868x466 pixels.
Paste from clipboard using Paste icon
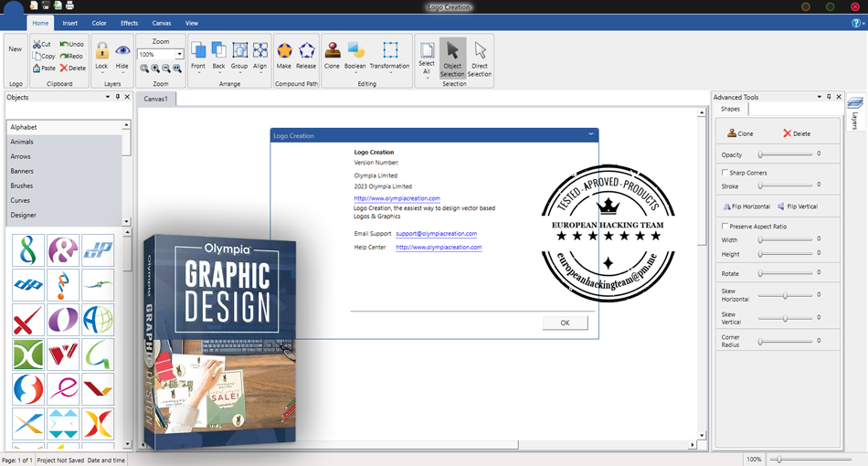tap(44, 69)
